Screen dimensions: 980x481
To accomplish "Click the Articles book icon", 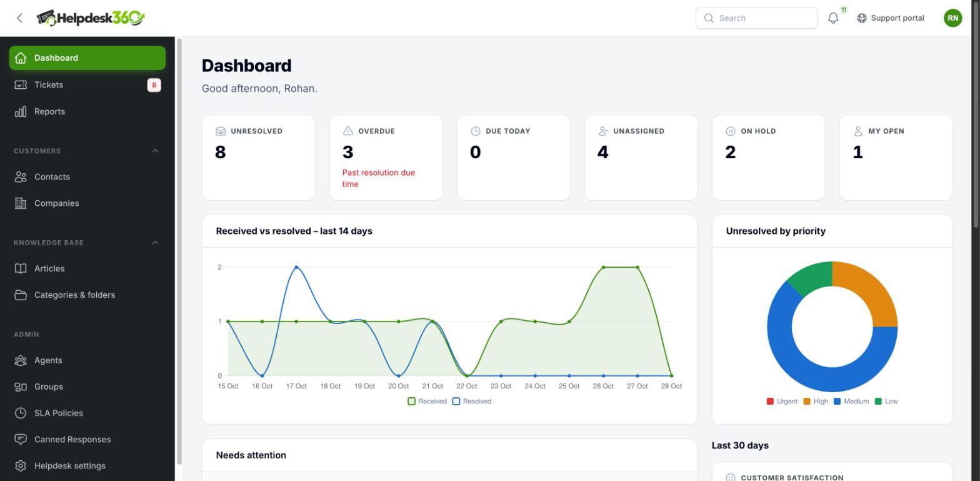I will [x=21, y=269].
